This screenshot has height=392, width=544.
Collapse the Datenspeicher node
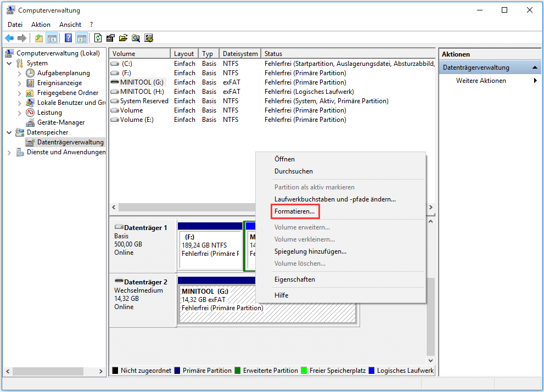pyautogui.click(x=9, y=132)
